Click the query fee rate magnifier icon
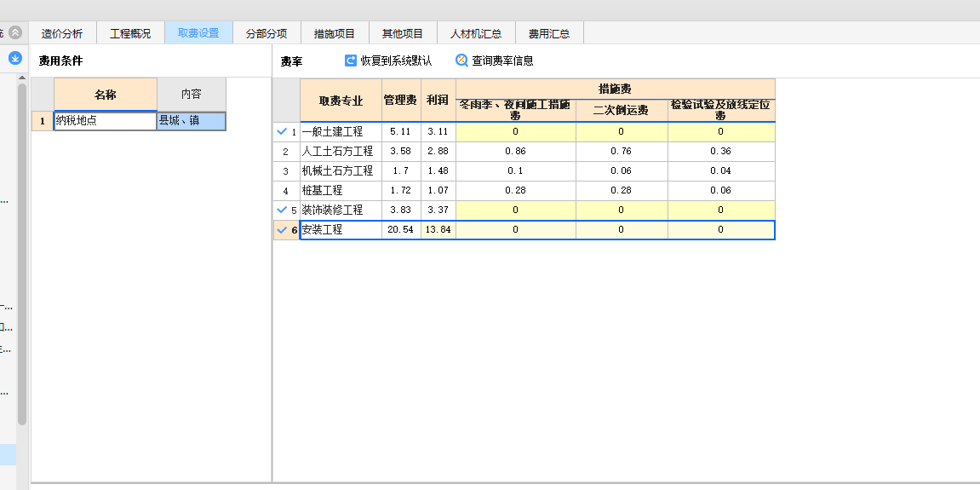 [461, 61]
